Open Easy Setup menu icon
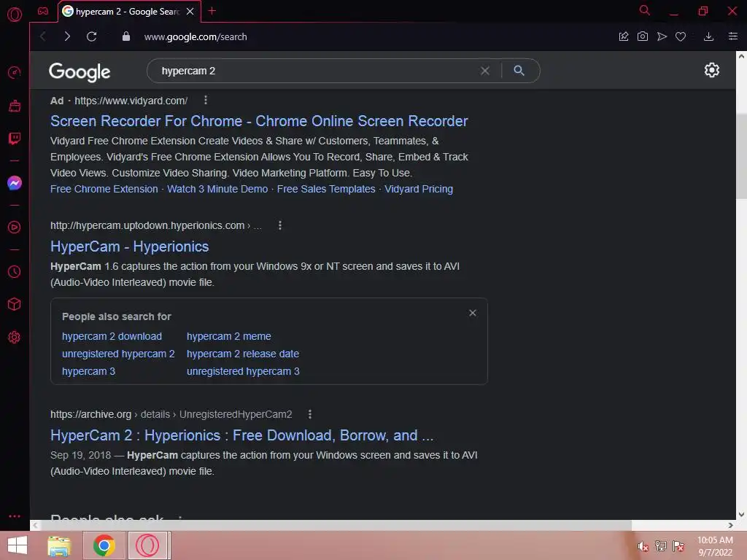The height and width of the screenshot is (560, 747). point(732,36)
